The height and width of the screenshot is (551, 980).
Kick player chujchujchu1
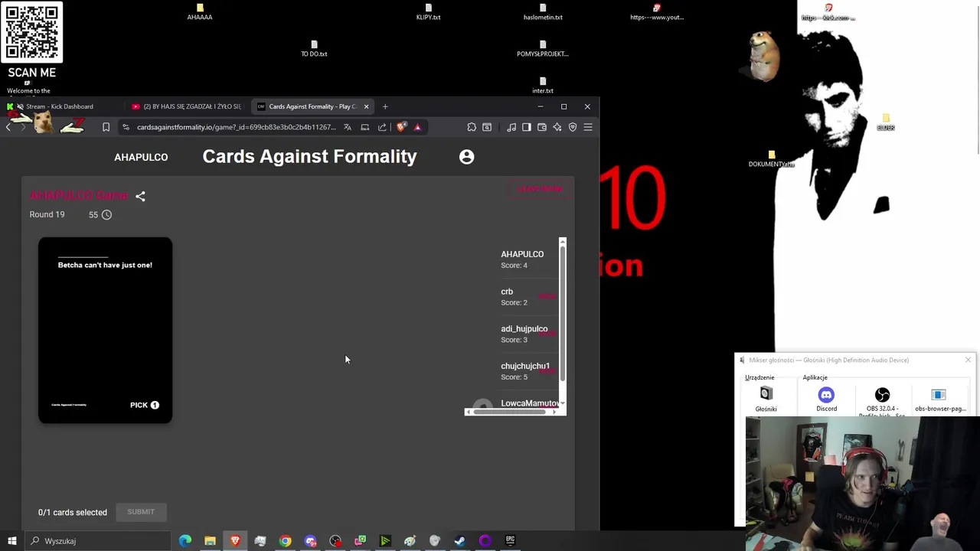point(547,370)
